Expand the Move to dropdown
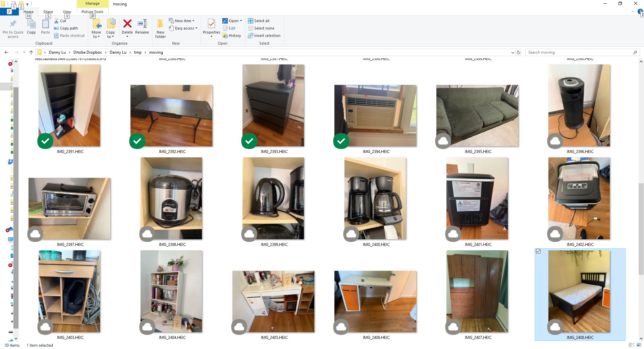The image size is (644, 349). click(x=96, y=37)
